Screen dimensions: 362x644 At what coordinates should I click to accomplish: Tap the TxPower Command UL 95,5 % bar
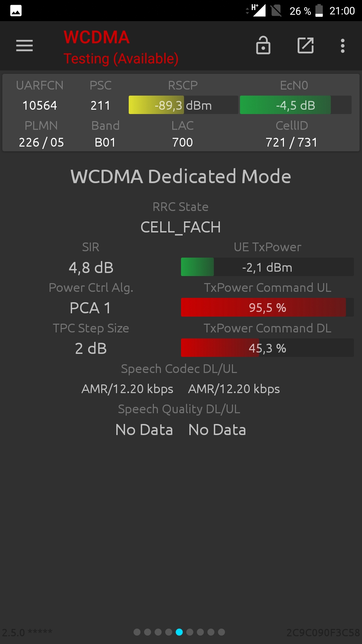[x=267, y=307]
